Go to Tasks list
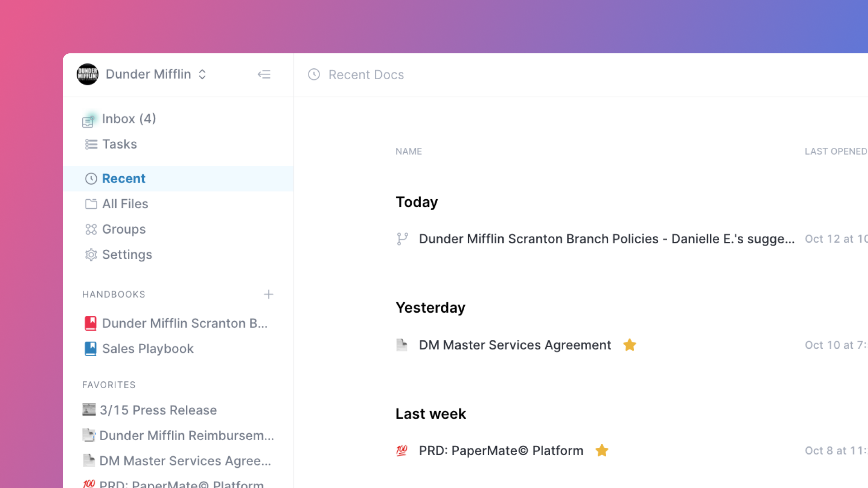 point(119,144)
